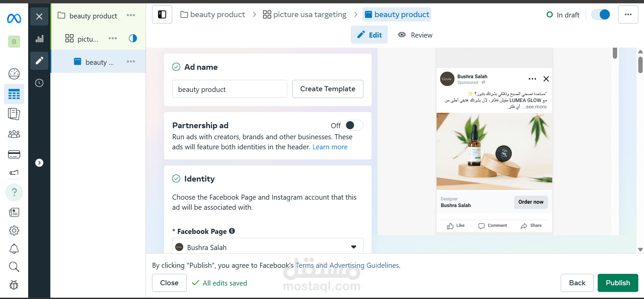
Task: Turn off the ad status toggle near In draft
Action: pyautogui.click(x=601, y=14)
